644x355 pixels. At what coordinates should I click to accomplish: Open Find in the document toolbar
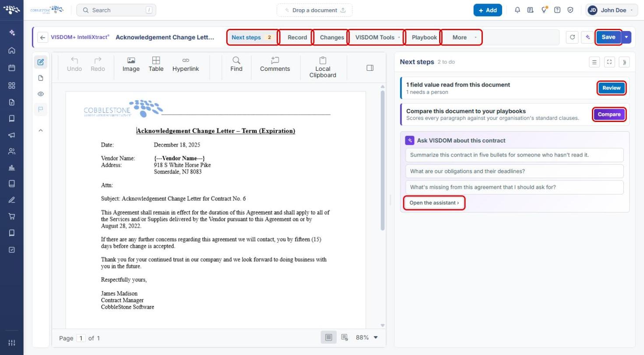[236, 64]
